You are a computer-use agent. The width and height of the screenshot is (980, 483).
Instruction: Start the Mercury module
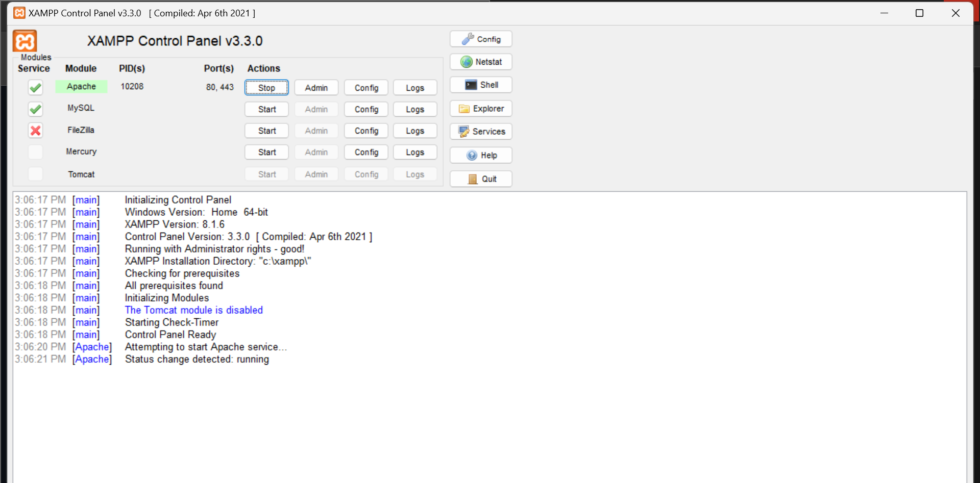pos(266,152)
